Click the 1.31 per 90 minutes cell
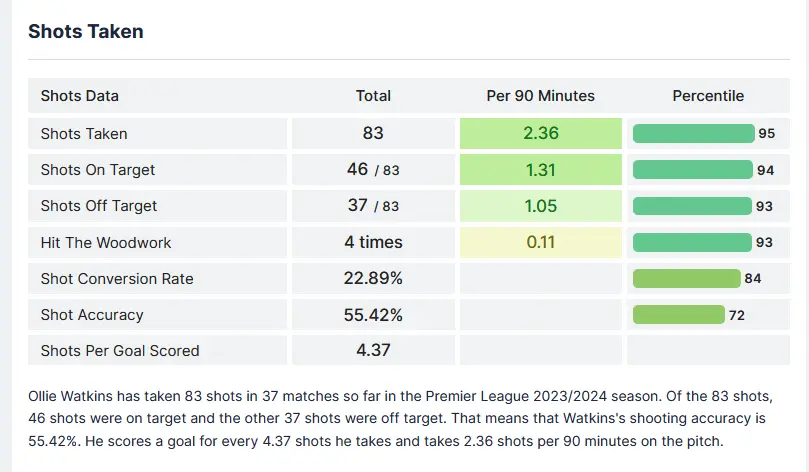The image size is (809, 472). pyautogui.click(x=541, y=170)
